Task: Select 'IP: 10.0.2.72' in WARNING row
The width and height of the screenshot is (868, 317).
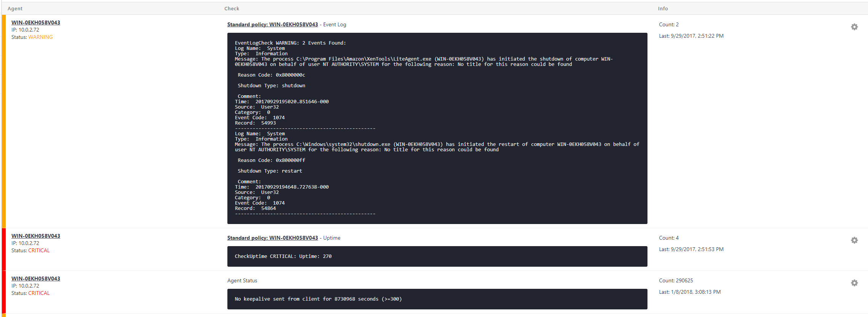Action: click(25, 30)
